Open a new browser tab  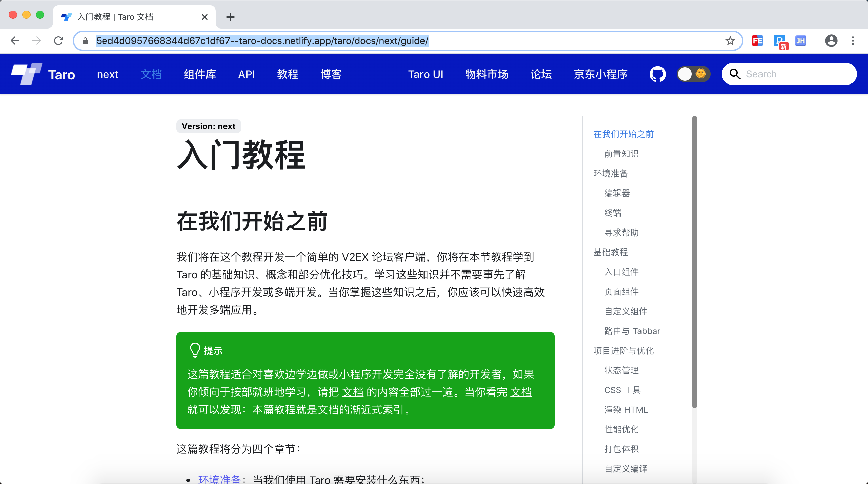(x=231, y=17)
